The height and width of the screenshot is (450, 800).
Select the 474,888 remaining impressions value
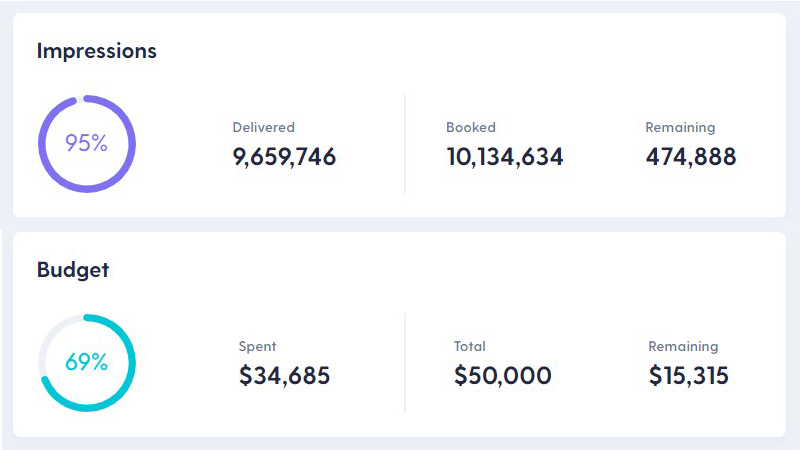click(690, 157)
